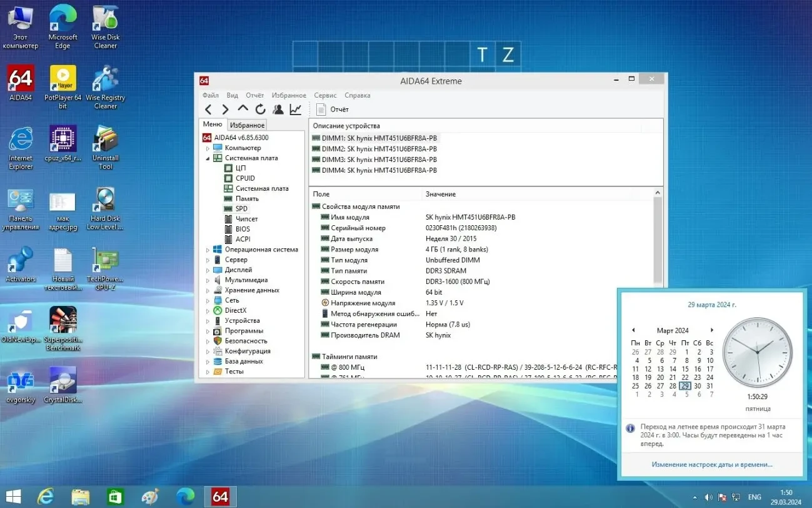Go to next month in the calendar

[x=711, y=330]
